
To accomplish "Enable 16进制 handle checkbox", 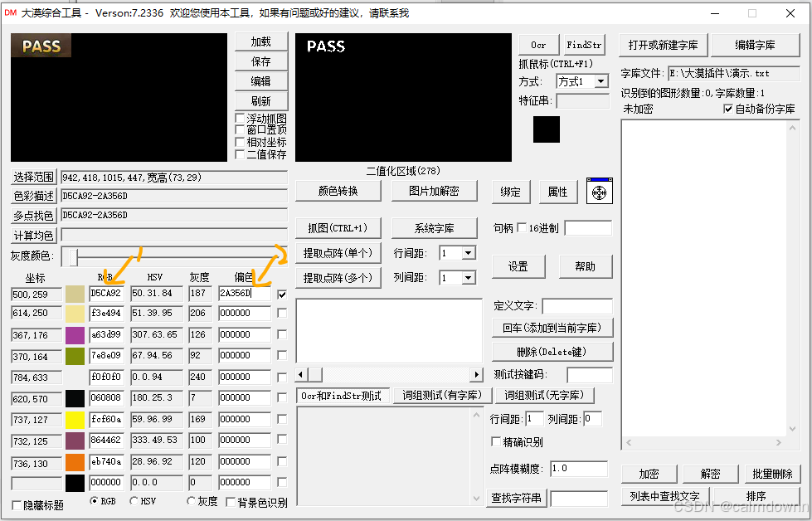I will [522, 228].
